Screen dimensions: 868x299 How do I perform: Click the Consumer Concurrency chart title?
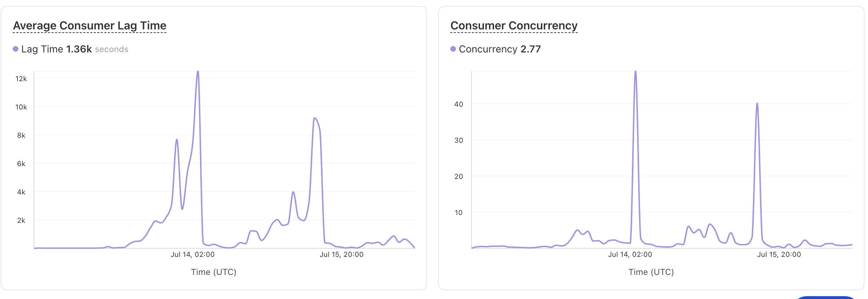[x=514, y=26]
